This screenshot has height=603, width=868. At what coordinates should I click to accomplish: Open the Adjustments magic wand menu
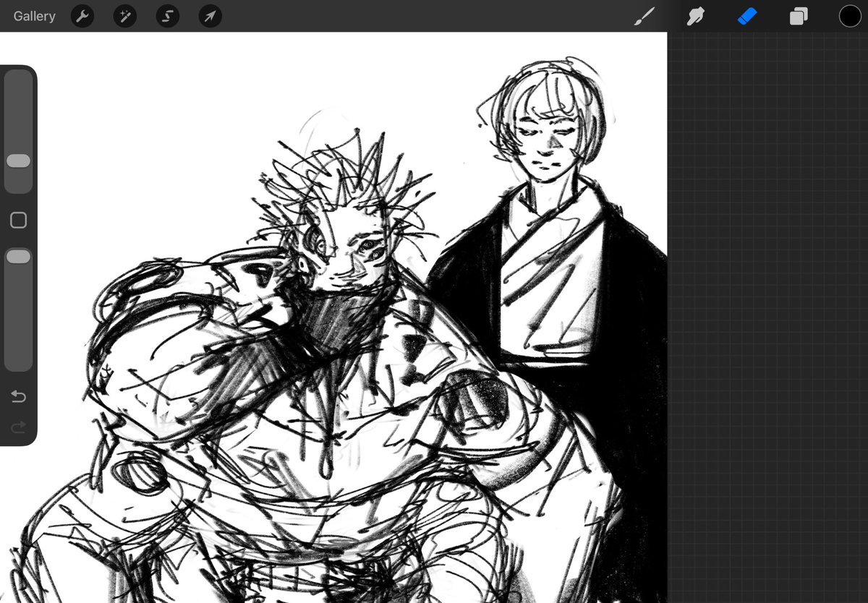tap(125, 16)
